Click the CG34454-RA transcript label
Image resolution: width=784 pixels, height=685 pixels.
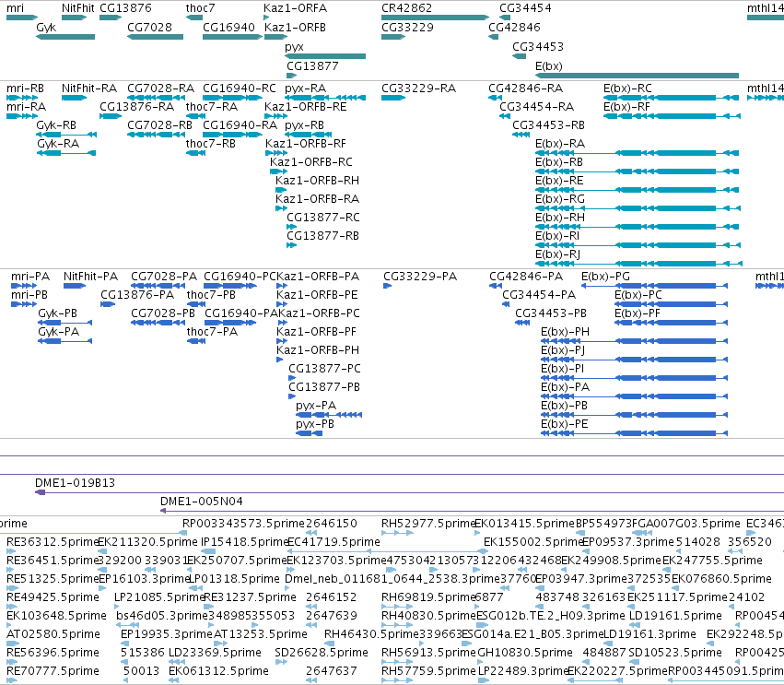tap(536, 107)
